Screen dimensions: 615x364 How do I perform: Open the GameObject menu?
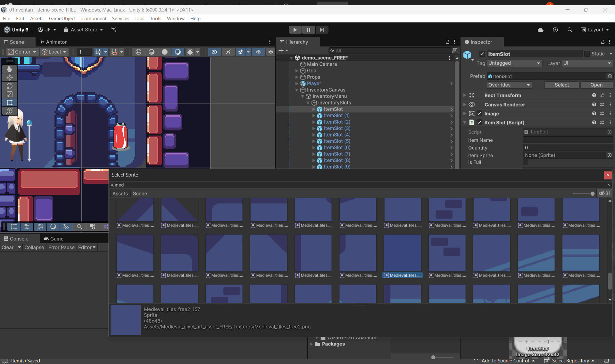62,19
